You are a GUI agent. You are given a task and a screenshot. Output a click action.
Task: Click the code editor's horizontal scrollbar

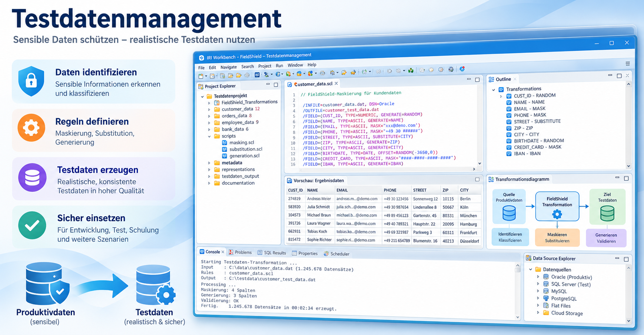[387, 169]
